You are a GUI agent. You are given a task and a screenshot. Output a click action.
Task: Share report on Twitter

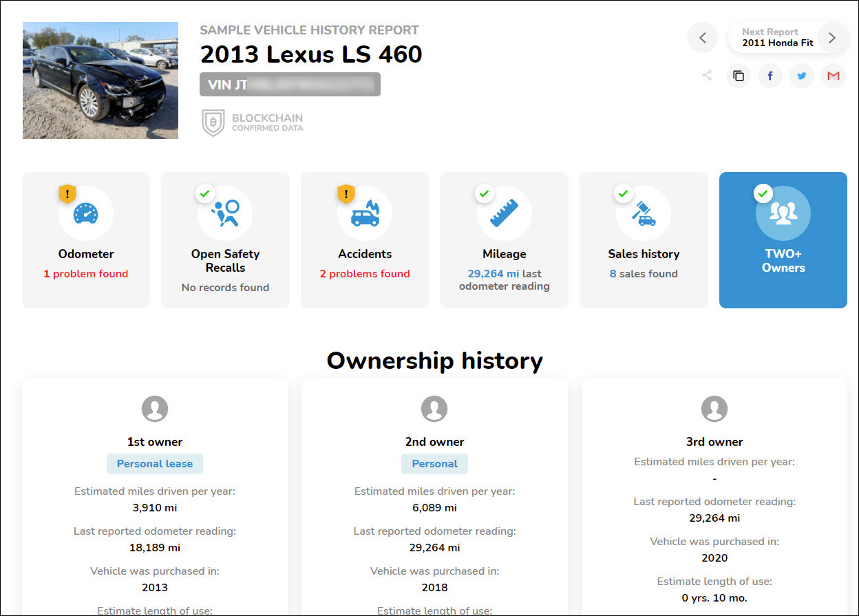click(802, 76)
